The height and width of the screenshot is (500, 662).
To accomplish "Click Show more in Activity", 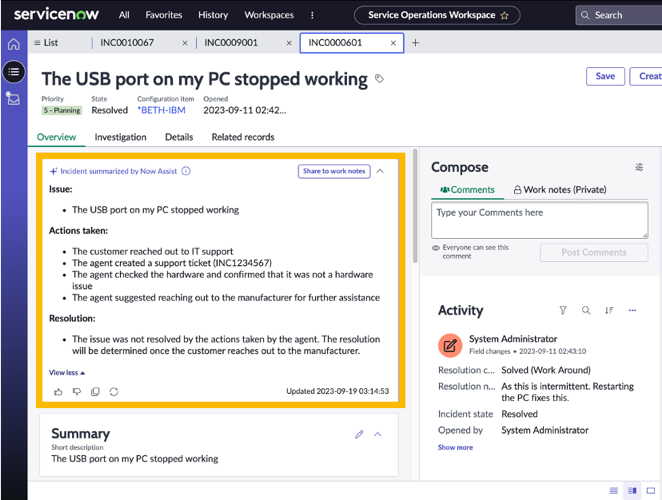I will coord(455,447).
